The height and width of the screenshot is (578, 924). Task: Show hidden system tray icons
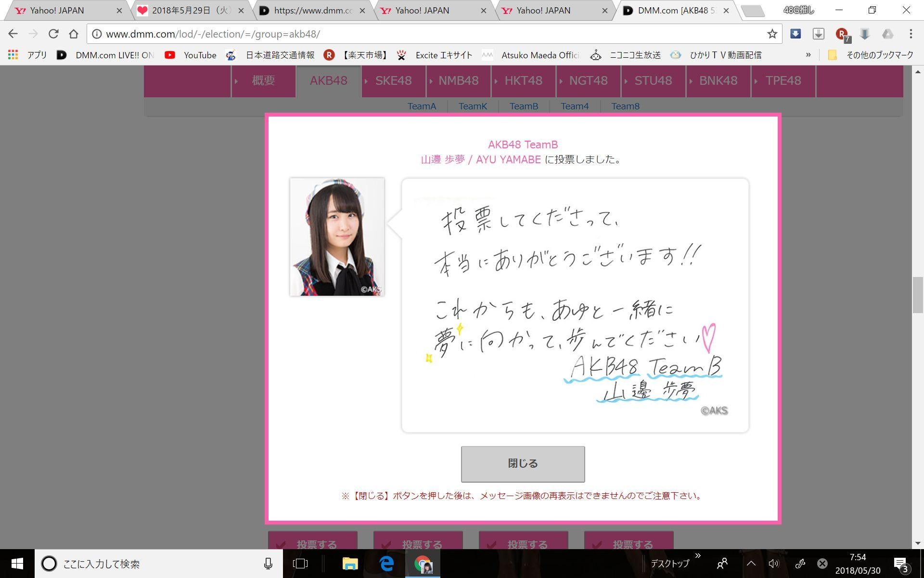click(x=751, y=564)
